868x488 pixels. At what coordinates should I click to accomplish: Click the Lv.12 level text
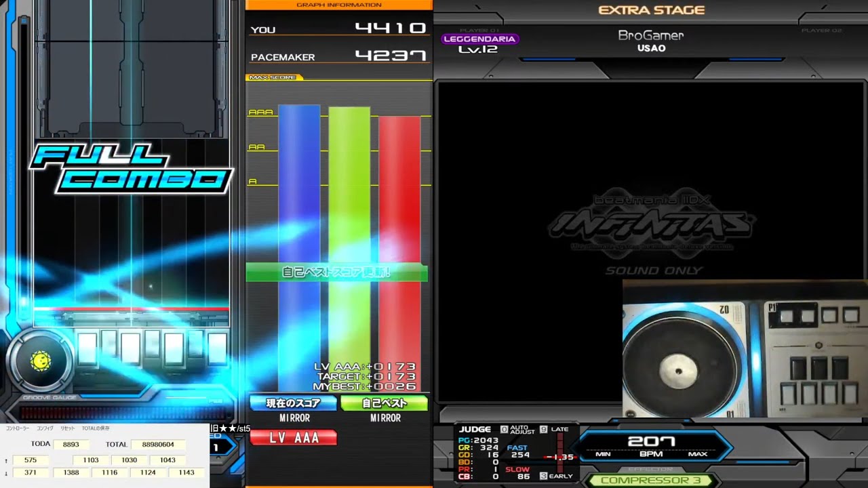tap(477, 49)
